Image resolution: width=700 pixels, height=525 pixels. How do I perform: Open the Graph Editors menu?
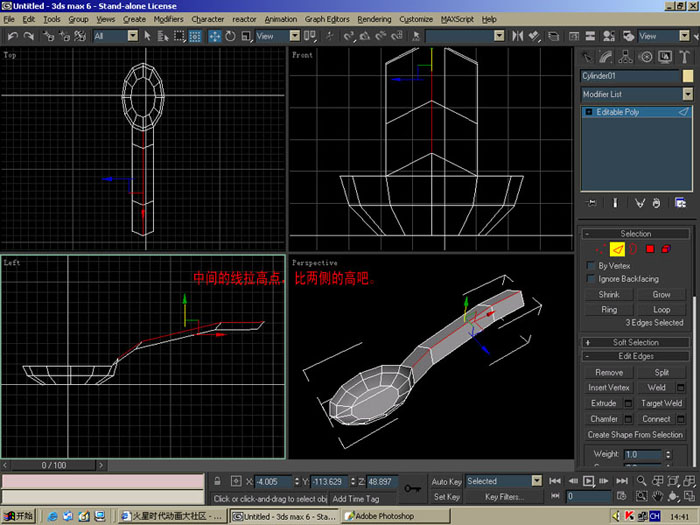tap(327, 19)
